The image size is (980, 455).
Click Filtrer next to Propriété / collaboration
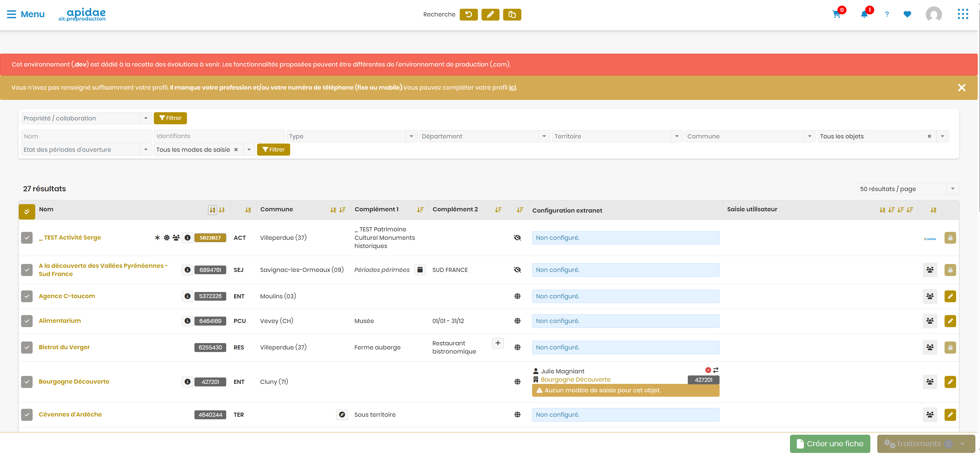(170, 118)
